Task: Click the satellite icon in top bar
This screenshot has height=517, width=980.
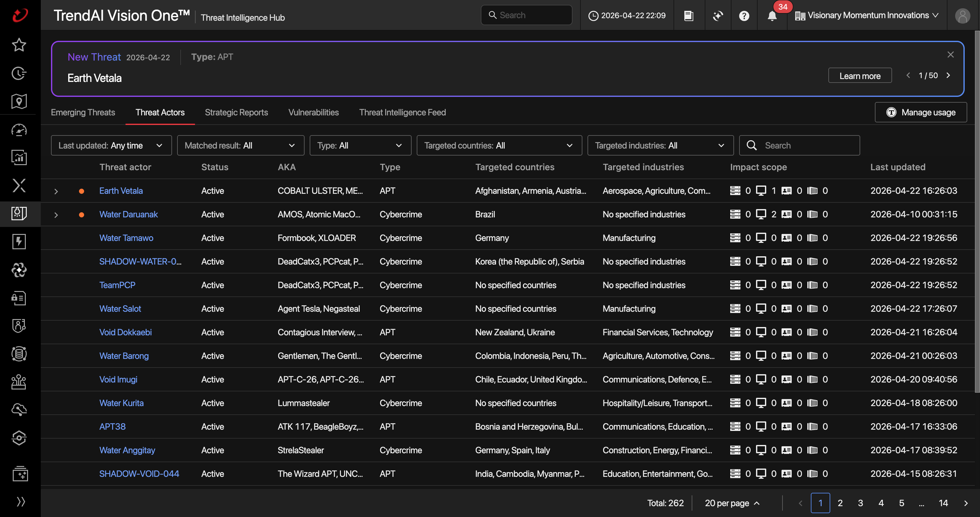Action: 718,16
